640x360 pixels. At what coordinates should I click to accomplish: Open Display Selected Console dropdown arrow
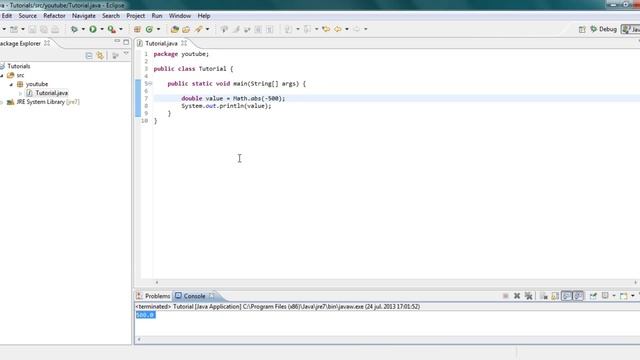pos(613,296)
